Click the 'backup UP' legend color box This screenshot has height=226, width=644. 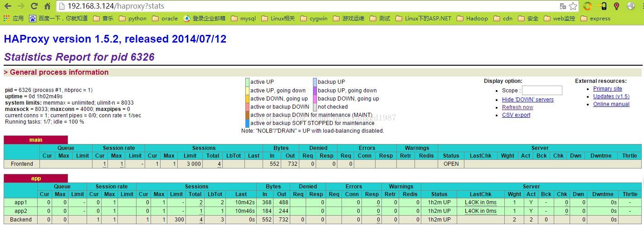[x=315, y=82]
